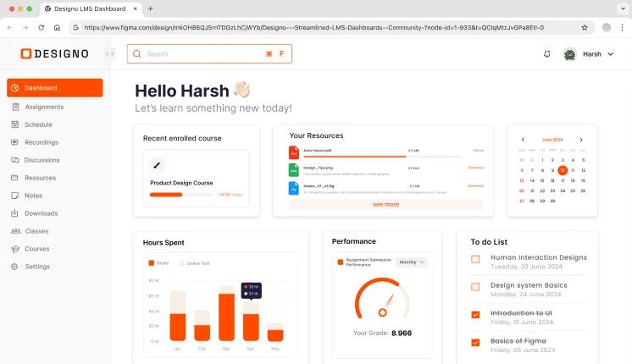Viewport: 632px width, 364px height.
Task: Click the Settings gear icon
Action: point(15,267)
